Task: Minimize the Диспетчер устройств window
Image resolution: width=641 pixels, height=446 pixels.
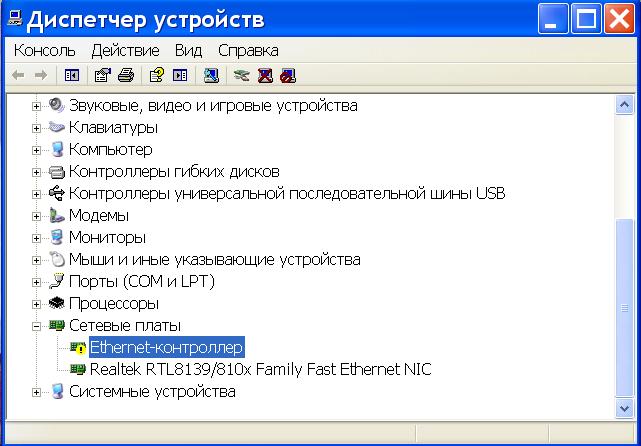Action: tap(553, 18)
